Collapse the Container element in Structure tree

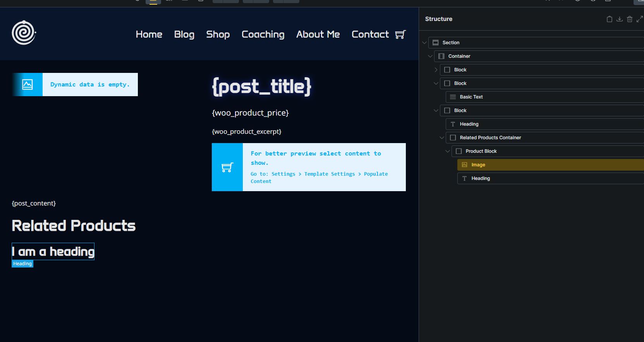[x=430, y=56]
